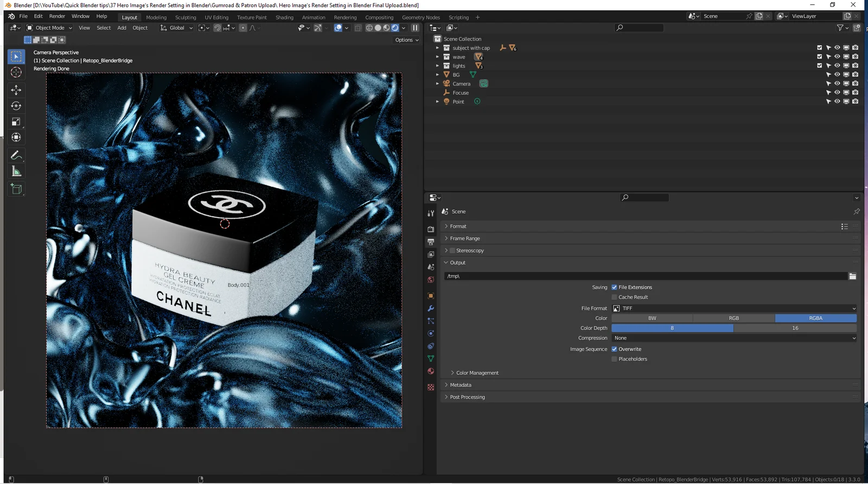Viewport: 868px width, 484px height.
Task: Open the Render properties tab
Action: pos(431,229)
